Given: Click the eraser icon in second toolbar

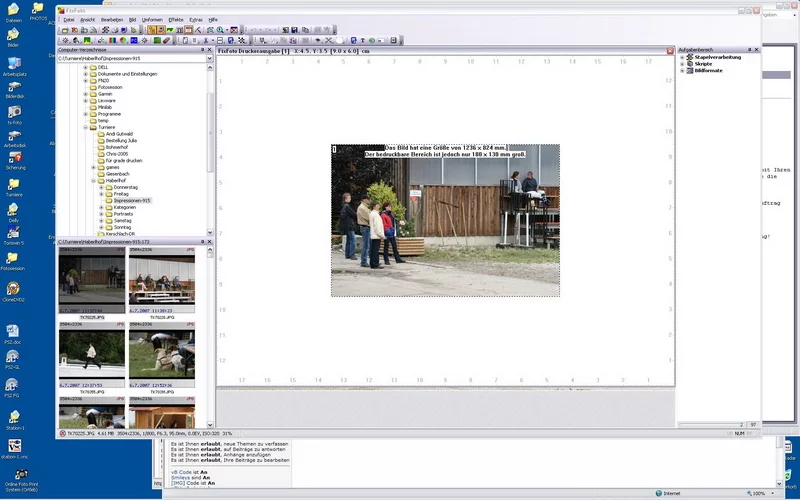Looking at the screenshot, I should 166,40.
